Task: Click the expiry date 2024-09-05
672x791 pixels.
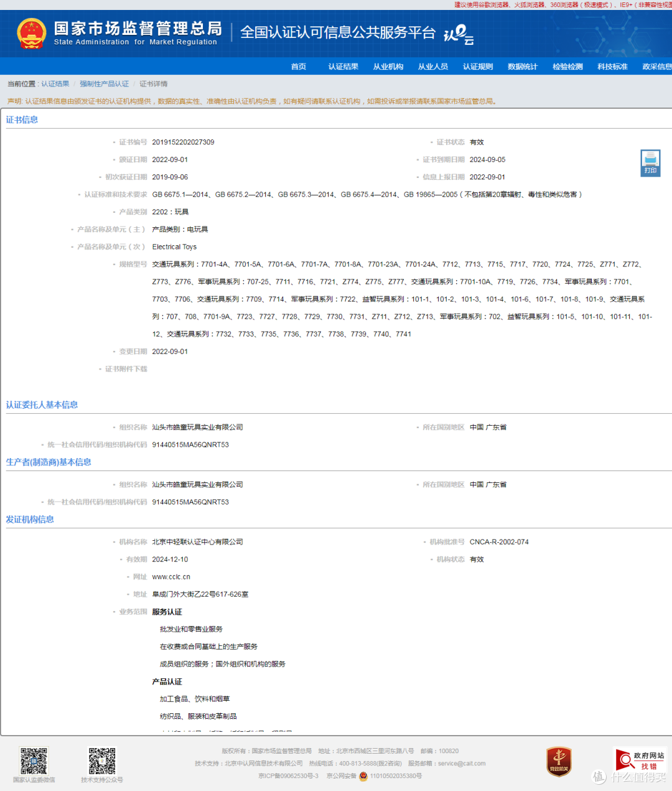Action: 487,160
